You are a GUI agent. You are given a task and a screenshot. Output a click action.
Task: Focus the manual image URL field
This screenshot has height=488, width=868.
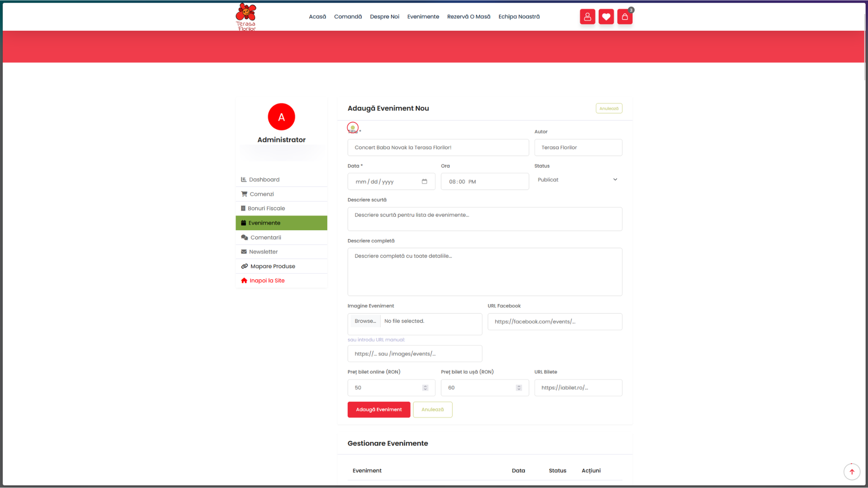point(415,354)
